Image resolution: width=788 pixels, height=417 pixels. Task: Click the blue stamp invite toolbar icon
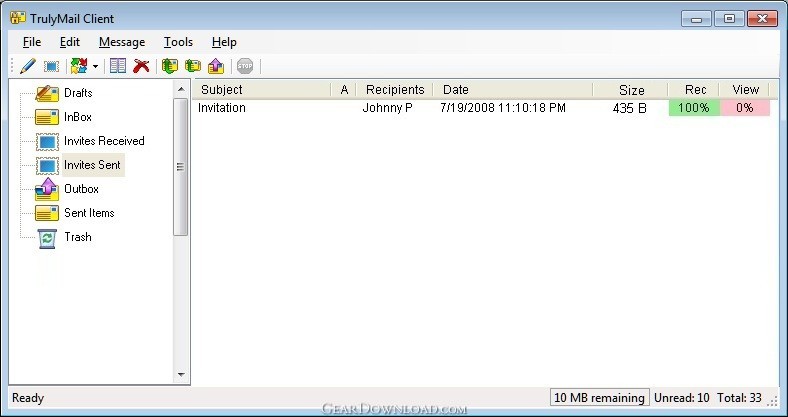point(51,66)
